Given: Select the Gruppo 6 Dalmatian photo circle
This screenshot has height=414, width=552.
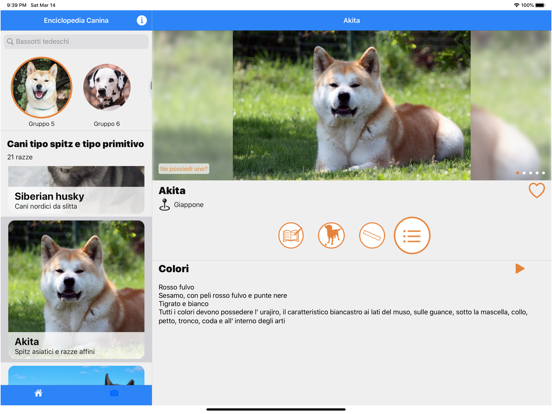Looking at the screenshot, I should pyautogui.click(x=107, y=87).
